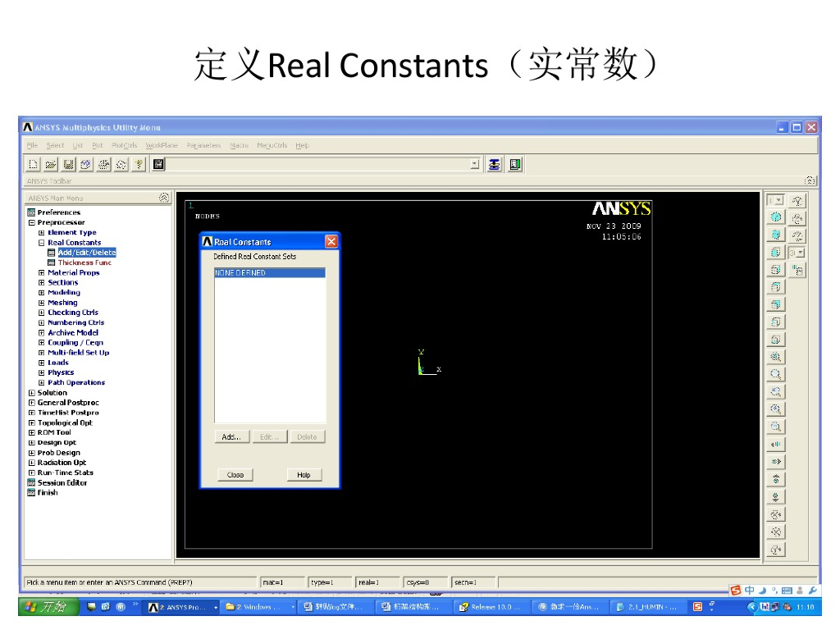The width and height of the screenshot is (840, 630).
Task: Close the Real Constants dialog with X
Action: (331, 242)
